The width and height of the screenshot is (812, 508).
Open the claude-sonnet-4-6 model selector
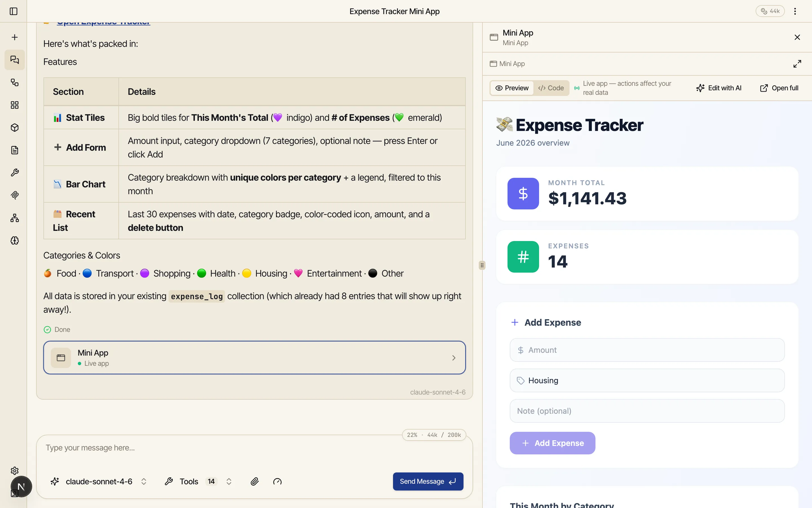coord(99,481)
